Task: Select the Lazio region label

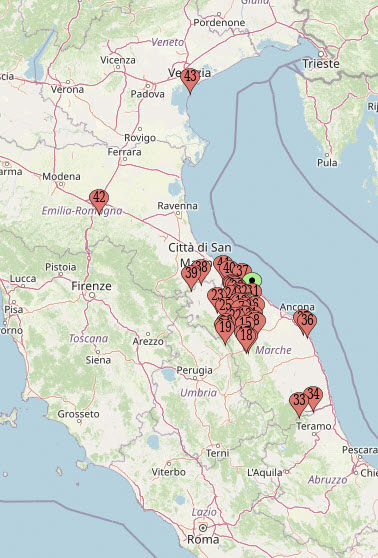Action: pyautogui.click(x=204, y=512)
